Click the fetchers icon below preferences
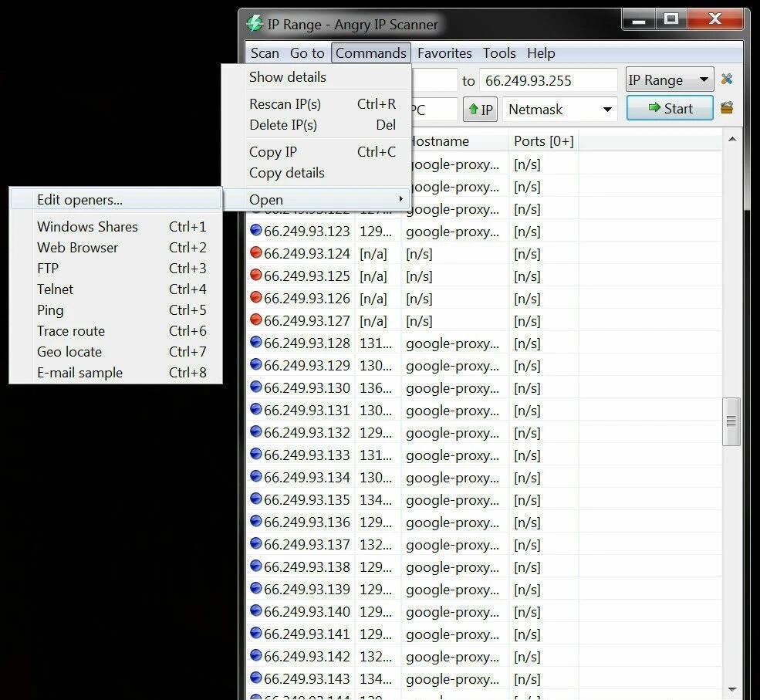Screen dimensions: 760x700 [x=727, y=108]
